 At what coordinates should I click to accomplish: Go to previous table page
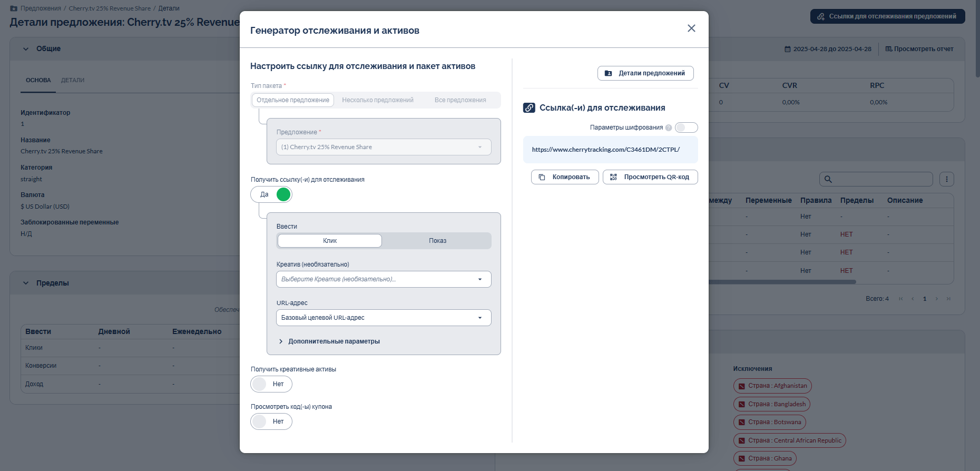point(913,299)
